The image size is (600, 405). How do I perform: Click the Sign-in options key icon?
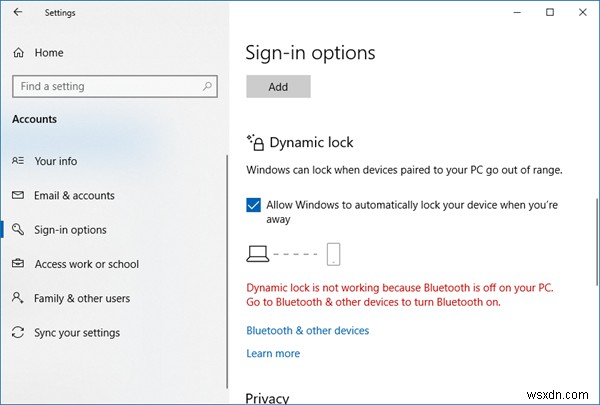click(18, 229)
